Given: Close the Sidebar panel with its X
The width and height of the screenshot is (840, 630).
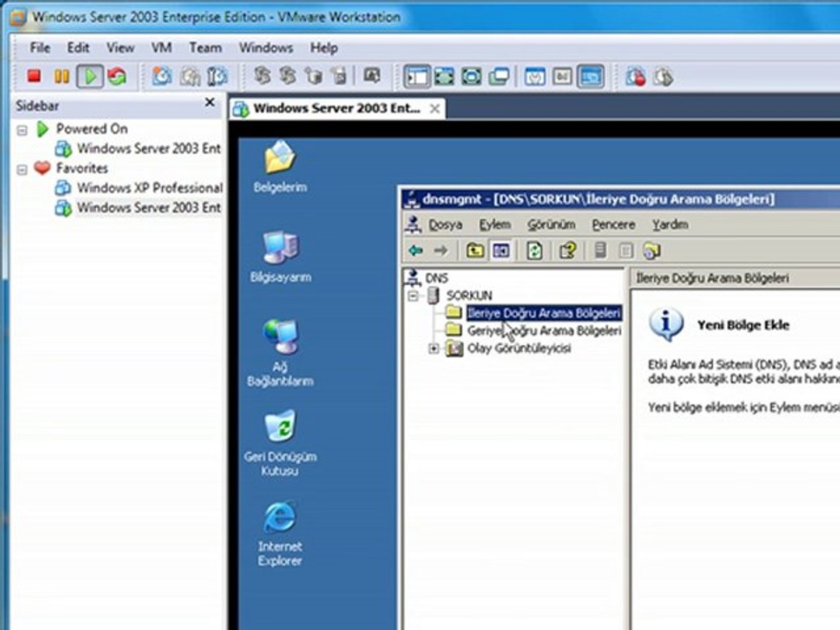Looking at the screenshot, I should 210,103.
